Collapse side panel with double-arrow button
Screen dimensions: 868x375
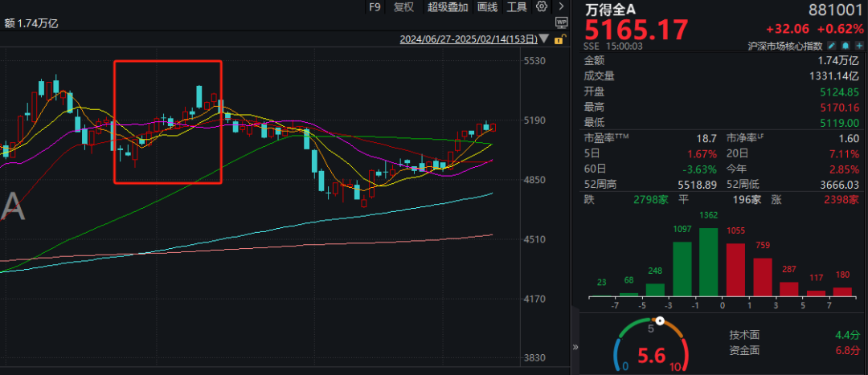[575, 348]
